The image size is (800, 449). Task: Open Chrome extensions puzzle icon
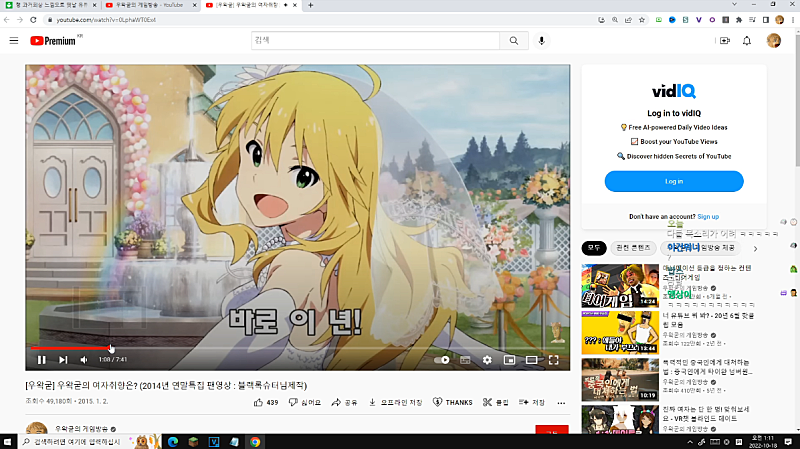coord(739,20)
